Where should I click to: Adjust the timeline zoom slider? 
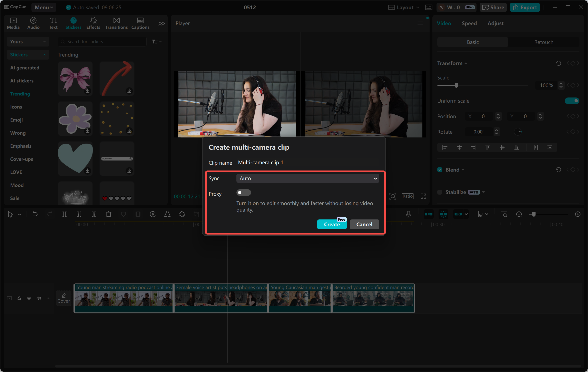coord(533,214)
